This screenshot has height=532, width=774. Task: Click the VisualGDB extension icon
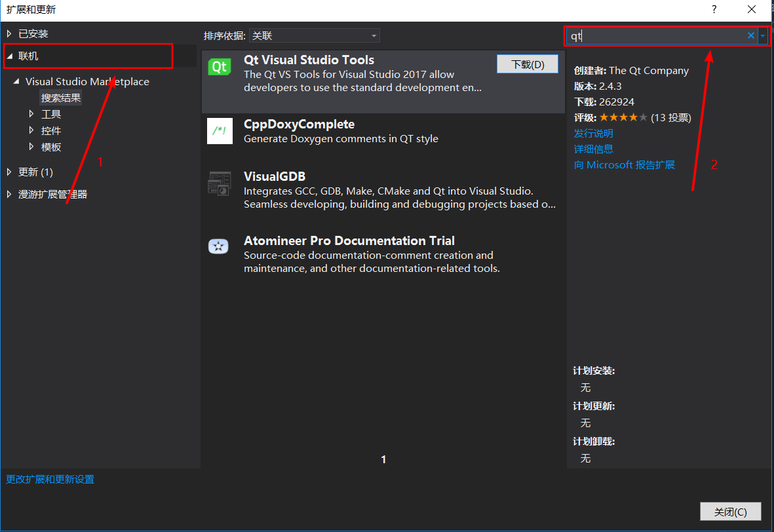220,183
